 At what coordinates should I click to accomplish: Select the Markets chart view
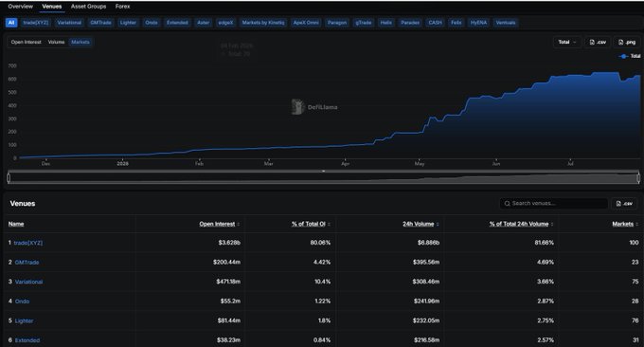(x=80, y=42)
